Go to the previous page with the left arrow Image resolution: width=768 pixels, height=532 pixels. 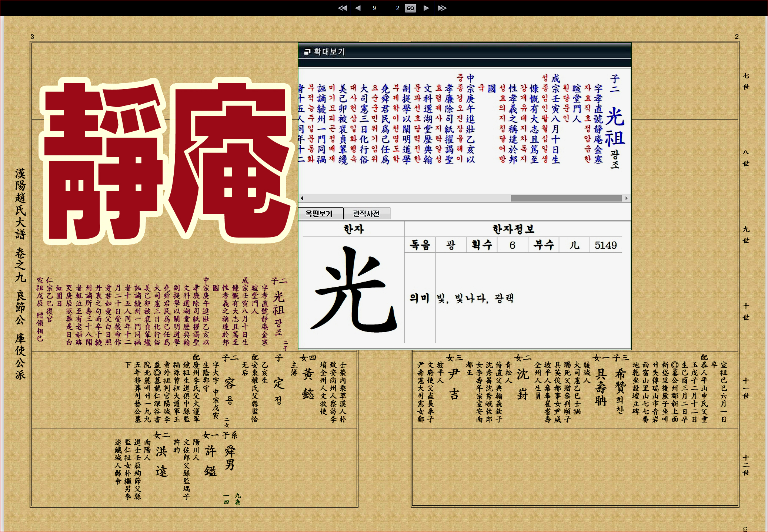pos(358,8)
